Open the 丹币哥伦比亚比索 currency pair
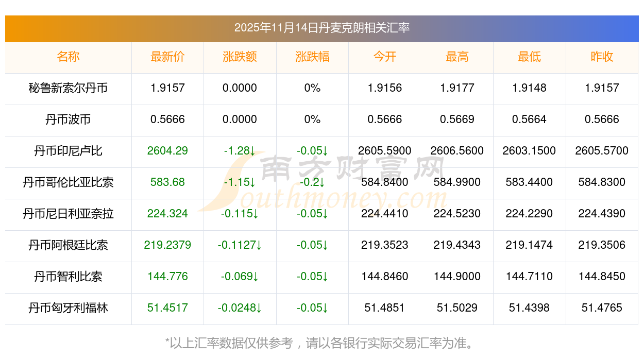The image size is (644, 359). 68,182
